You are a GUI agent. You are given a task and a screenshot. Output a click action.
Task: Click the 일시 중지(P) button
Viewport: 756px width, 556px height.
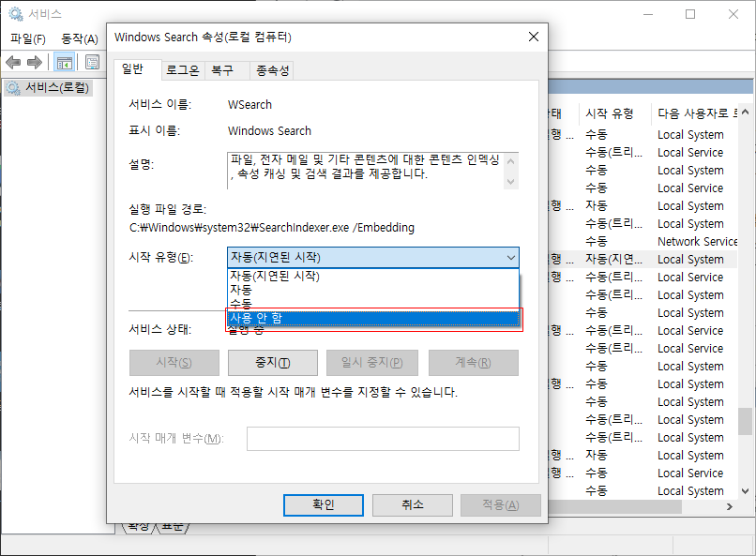pyautogui.click(x=372, y=363)
